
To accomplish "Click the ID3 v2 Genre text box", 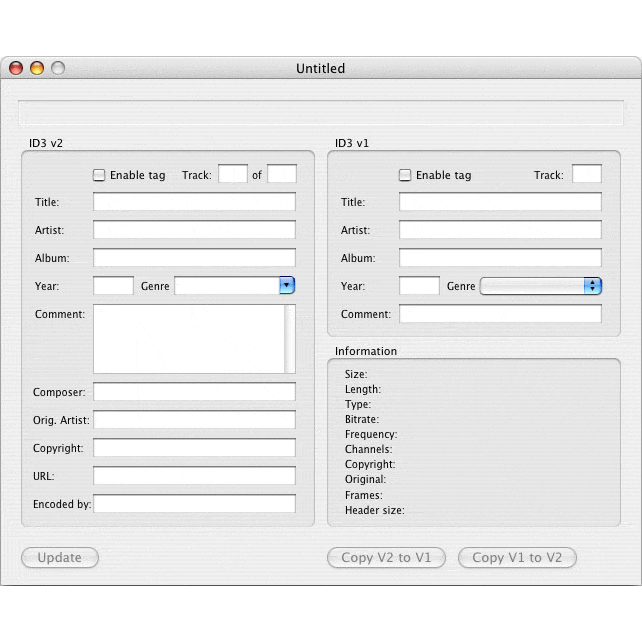I will (227, 285).
